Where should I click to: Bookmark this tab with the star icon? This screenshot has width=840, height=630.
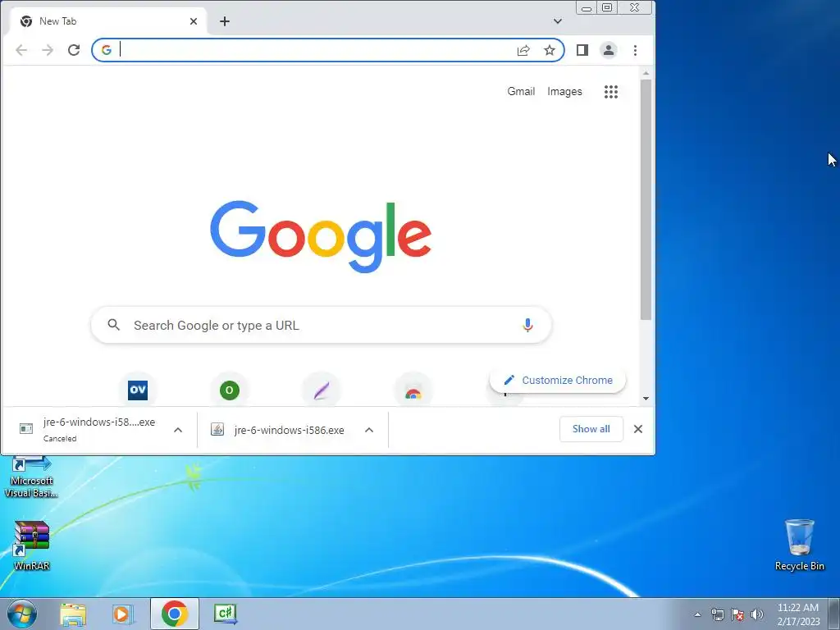tap(550, 50)
